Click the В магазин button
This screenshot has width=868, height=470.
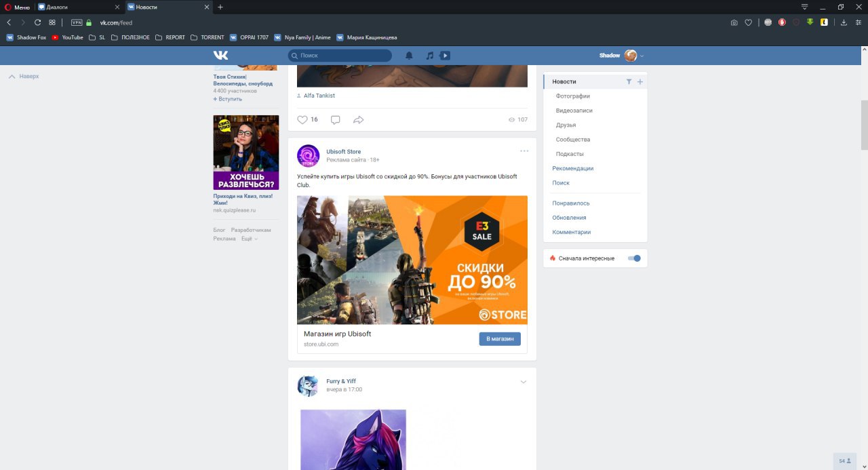(500, 338)
